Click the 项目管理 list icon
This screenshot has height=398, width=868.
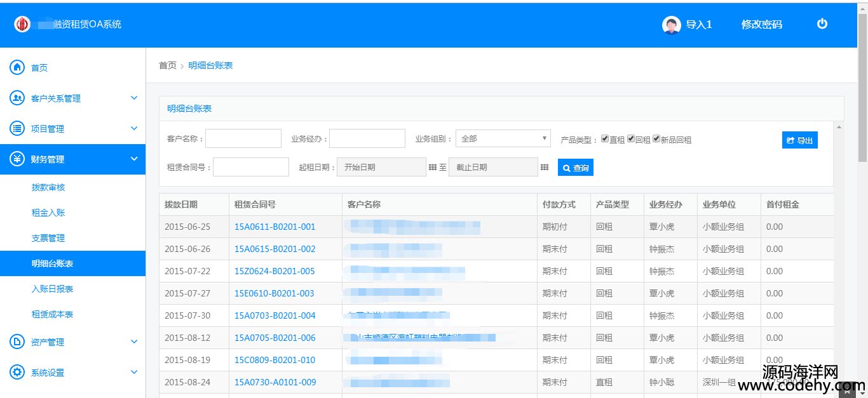pos(17,128)
